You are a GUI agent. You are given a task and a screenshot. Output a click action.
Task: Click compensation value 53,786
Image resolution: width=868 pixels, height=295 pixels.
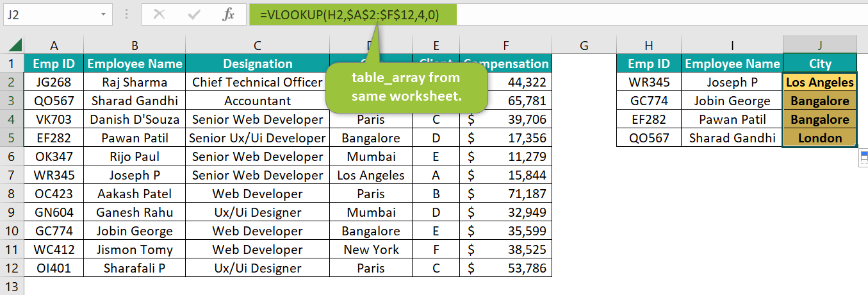tap(505, 268)
